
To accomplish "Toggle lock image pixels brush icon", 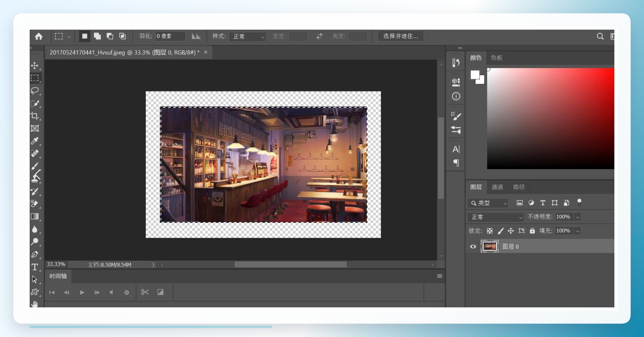I will [500, 231].
